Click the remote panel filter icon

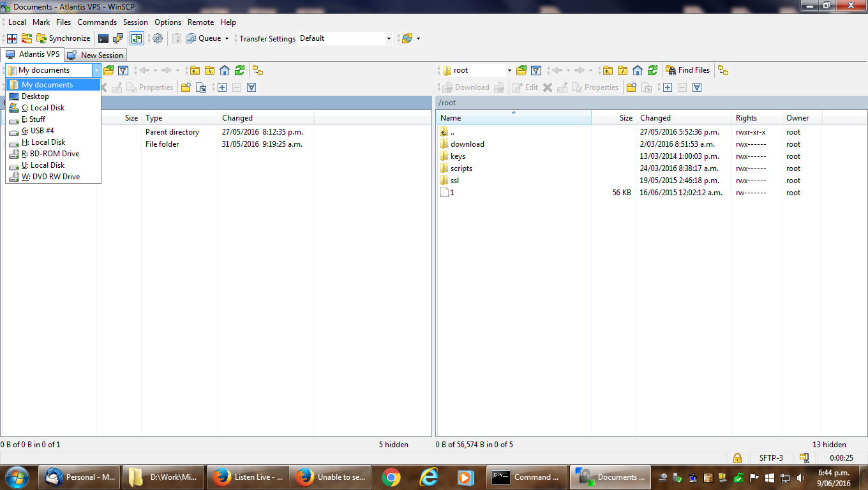(537, 70)
